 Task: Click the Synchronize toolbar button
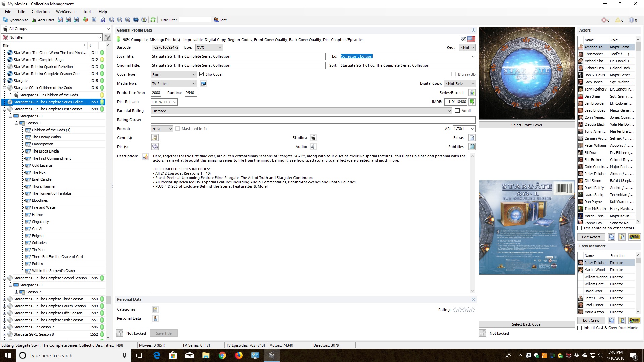click(16, 20)
